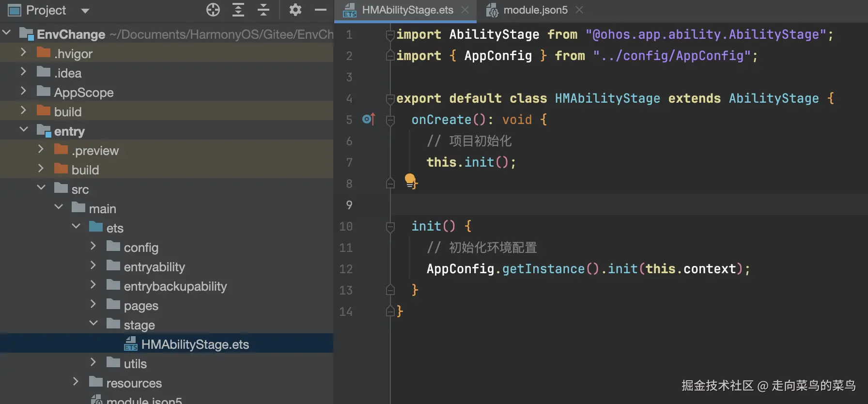Click the AppConfig identifier on line 2
This screenshot has height=404, width=868.
[498, 56]
